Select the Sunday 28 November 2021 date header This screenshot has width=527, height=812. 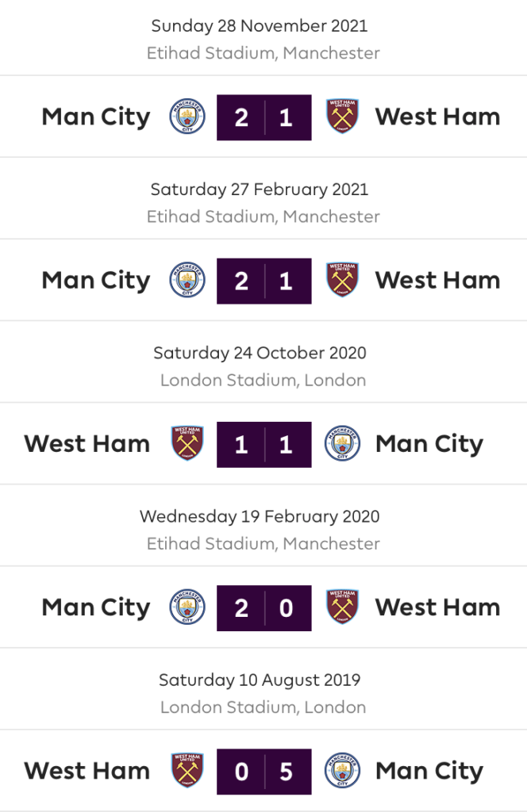[260, 26]
